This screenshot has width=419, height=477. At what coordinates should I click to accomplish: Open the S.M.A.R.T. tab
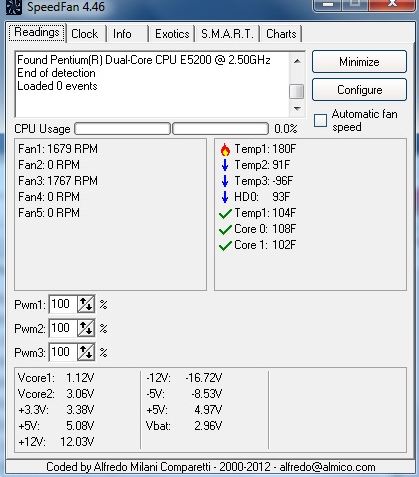(227, 34)
